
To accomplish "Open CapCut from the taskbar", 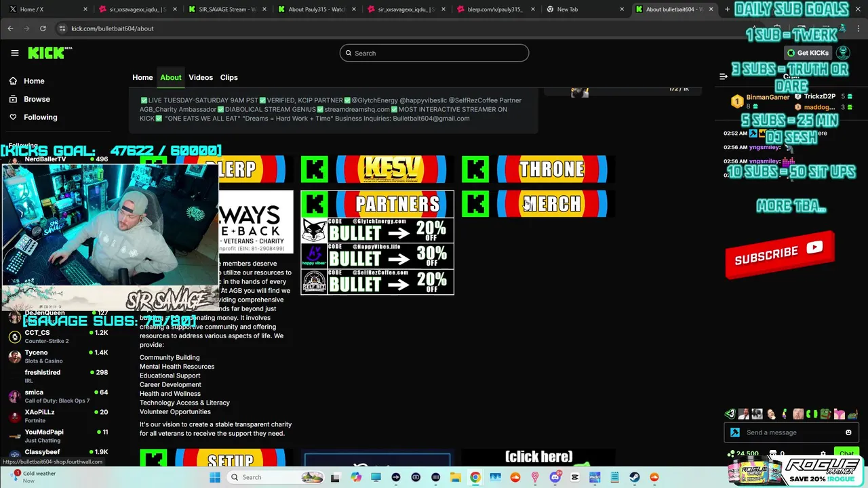I will click(575, 477).
